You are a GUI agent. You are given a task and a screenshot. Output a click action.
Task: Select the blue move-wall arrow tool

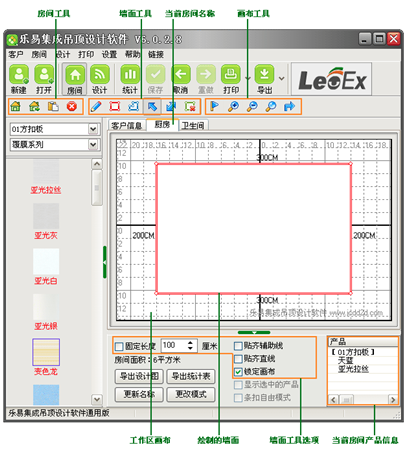coord(171,107)
